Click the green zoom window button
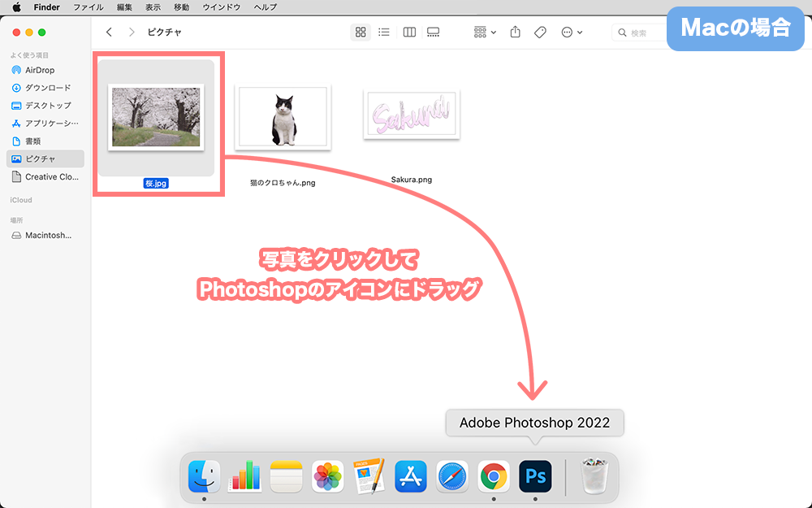This screenshot has width=812, height=508. coord(42,33)
